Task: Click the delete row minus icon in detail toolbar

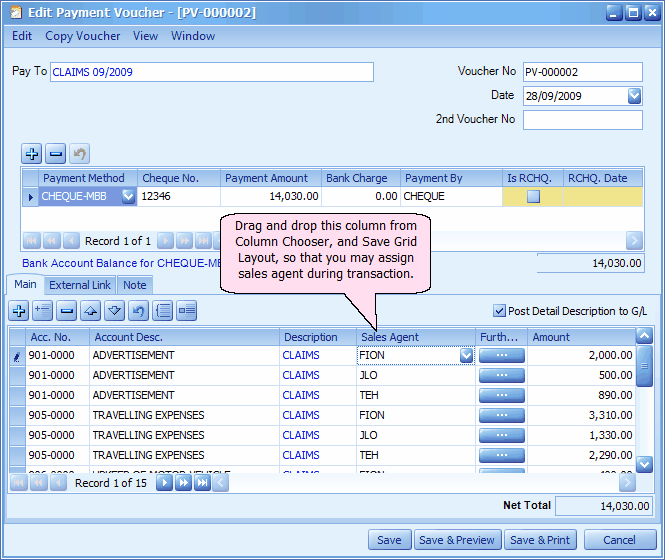Action: [x=66, y=311]
